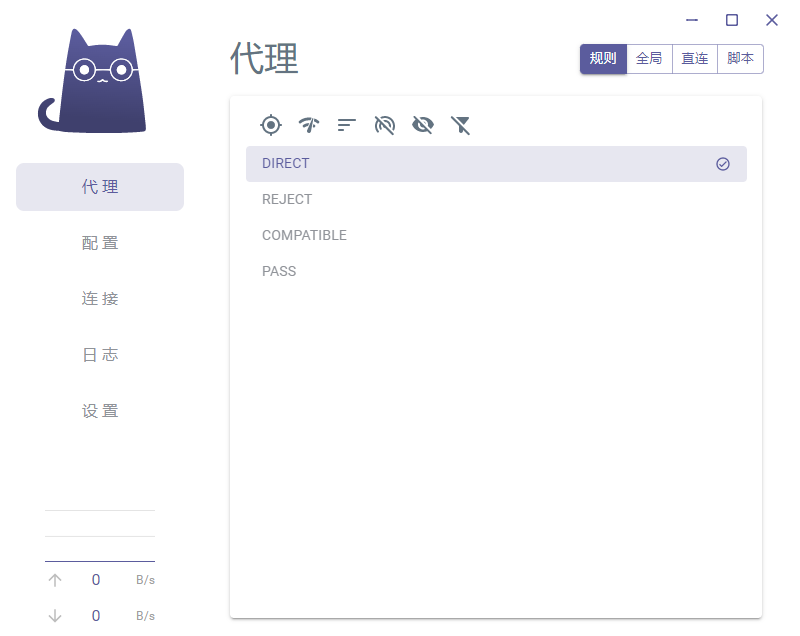The image size is (800, 636).
Task: View the 日志 page
Action: 100,354
